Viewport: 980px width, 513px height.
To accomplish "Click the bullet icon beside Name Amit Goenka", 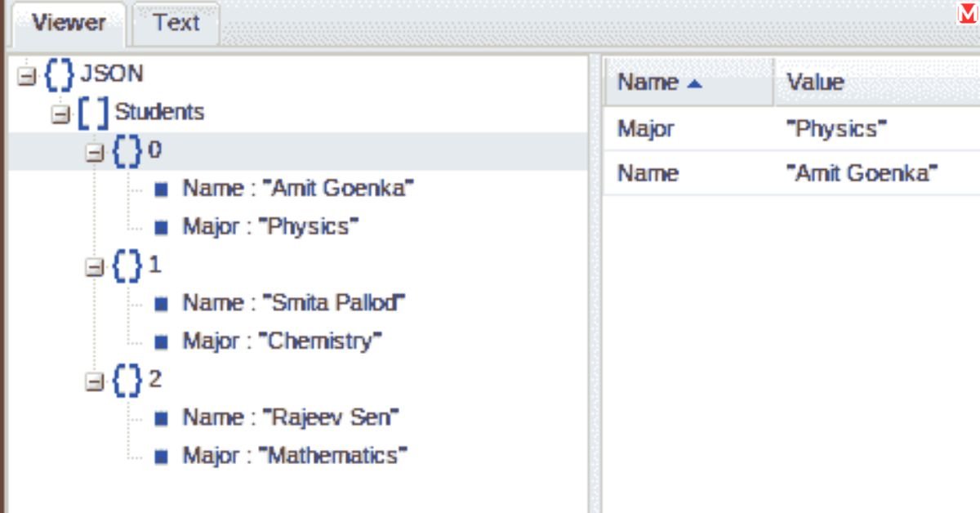I will 161,190.
